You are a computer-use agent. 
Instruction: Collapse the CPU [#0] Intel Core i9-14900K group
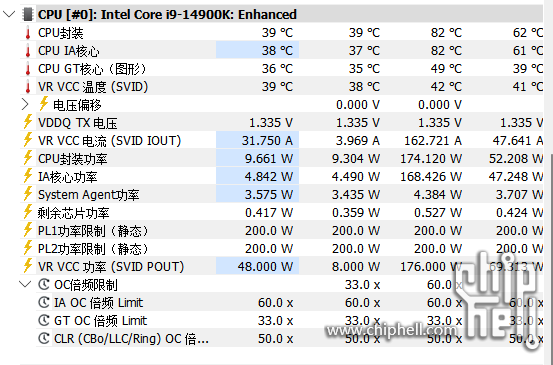click(8, 14)
